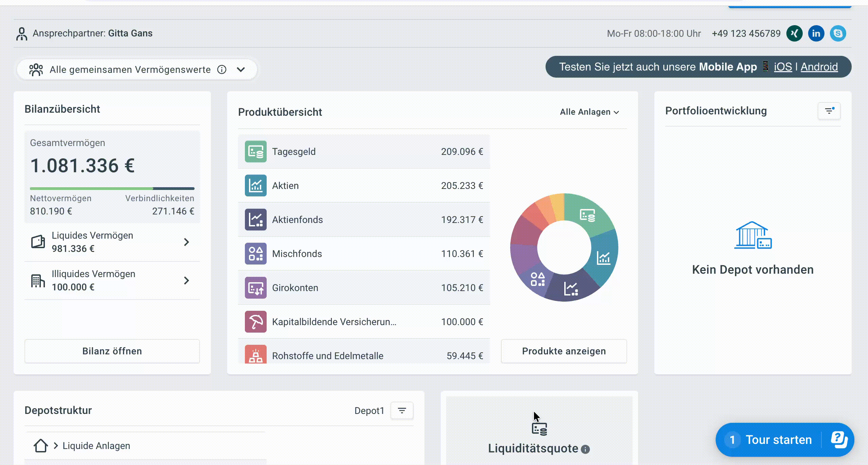Expand the Illiquides Vermögen row

click(x=186, y=280)
